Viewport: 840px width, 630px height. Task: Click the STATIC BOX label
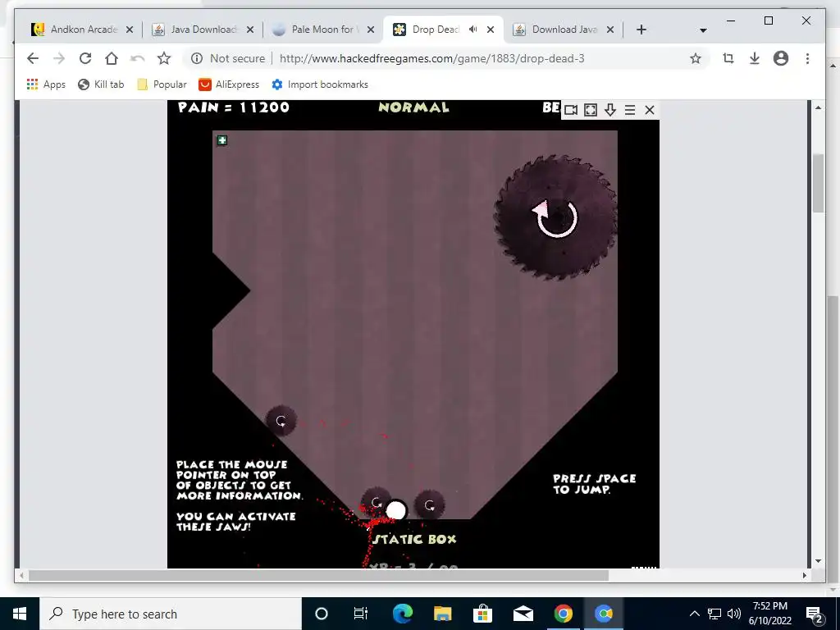coord(414,539)
